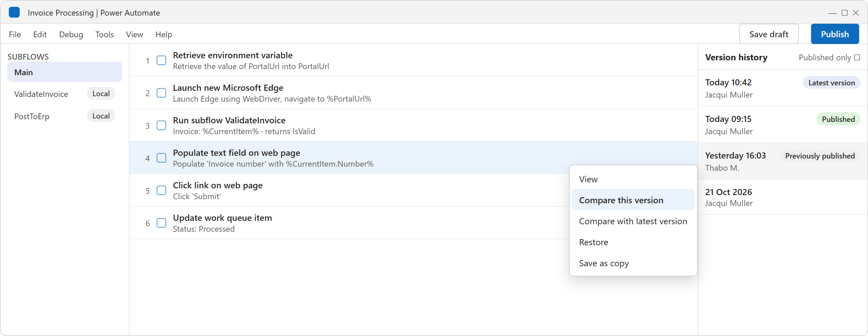
Task: Click the Power Automate app icon
Action: point(14,13)
